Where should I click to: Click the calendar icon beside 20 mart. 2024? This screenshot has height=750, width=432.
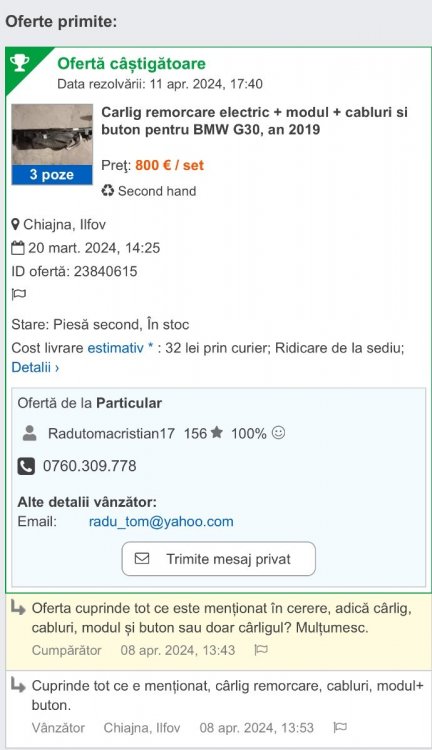point(18,248)
